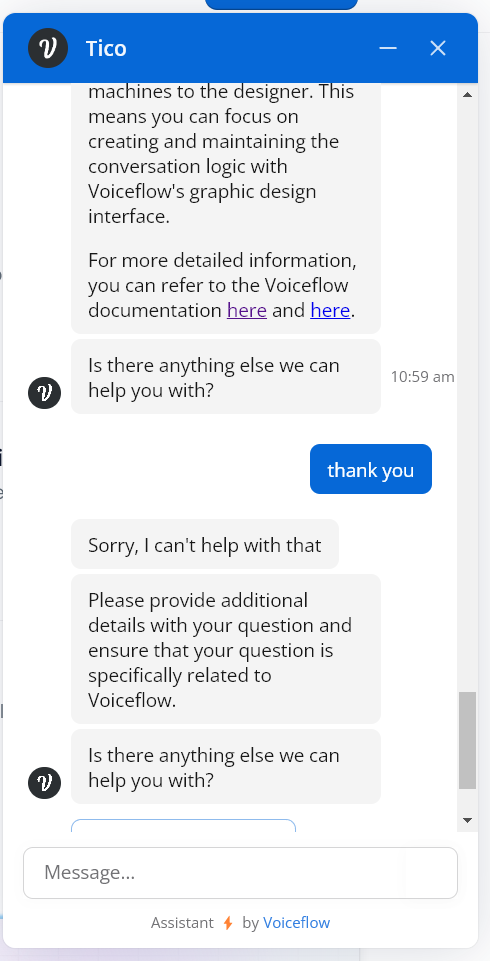Click the blue "thank you" message bubble

[x=371, y=469]
